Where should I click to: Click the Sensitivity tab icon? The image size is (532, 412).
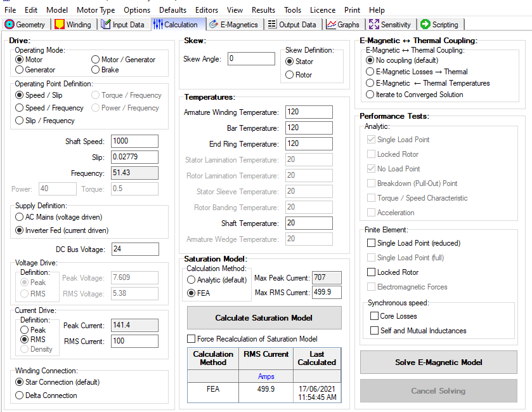coord(374,25)
